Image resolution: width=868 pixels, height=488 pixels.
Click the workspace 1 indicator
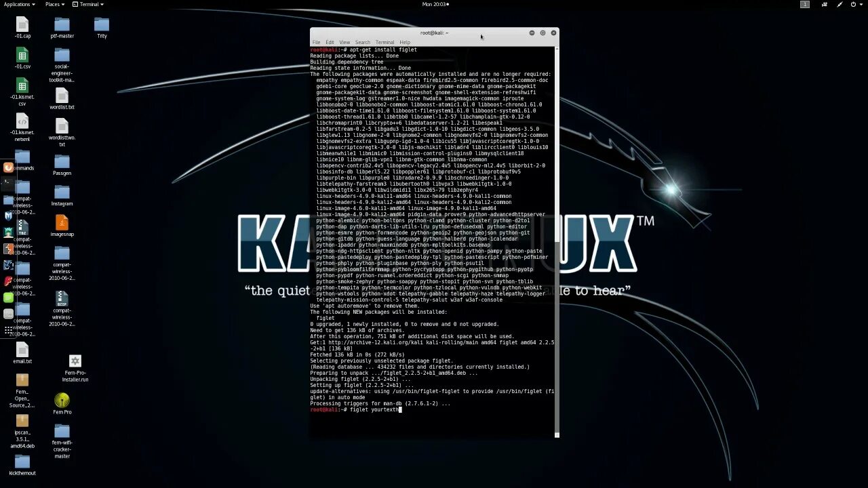tap(805, 4)
